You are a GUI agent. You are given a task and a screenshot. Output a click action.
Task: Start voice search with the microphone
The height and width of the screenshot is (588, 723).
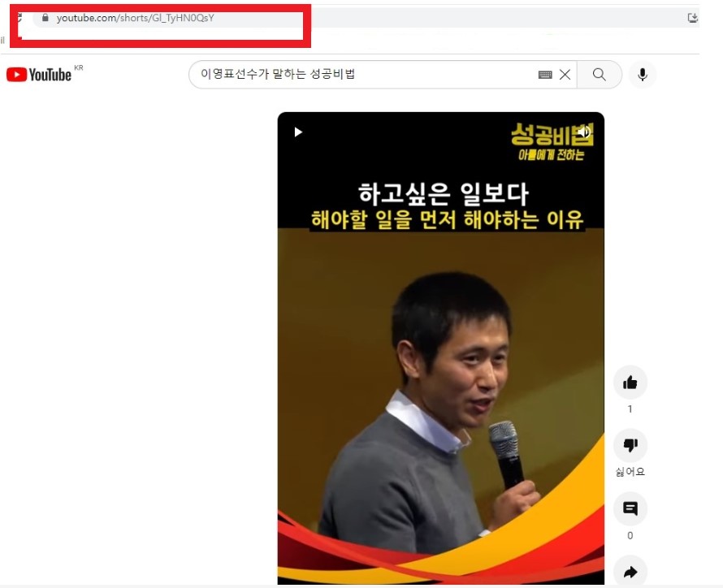643,75
